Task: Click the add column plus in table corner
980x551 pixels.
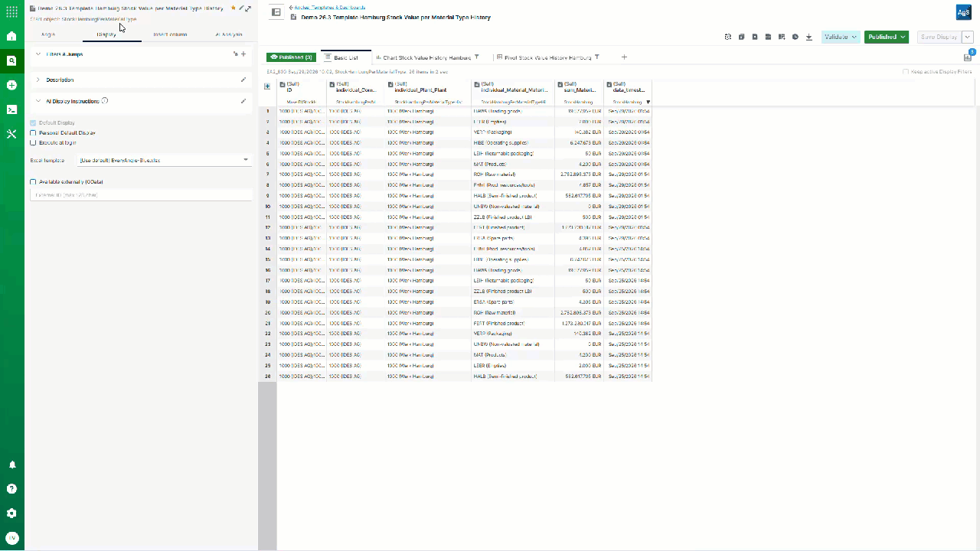Action: tap(267, 86)
